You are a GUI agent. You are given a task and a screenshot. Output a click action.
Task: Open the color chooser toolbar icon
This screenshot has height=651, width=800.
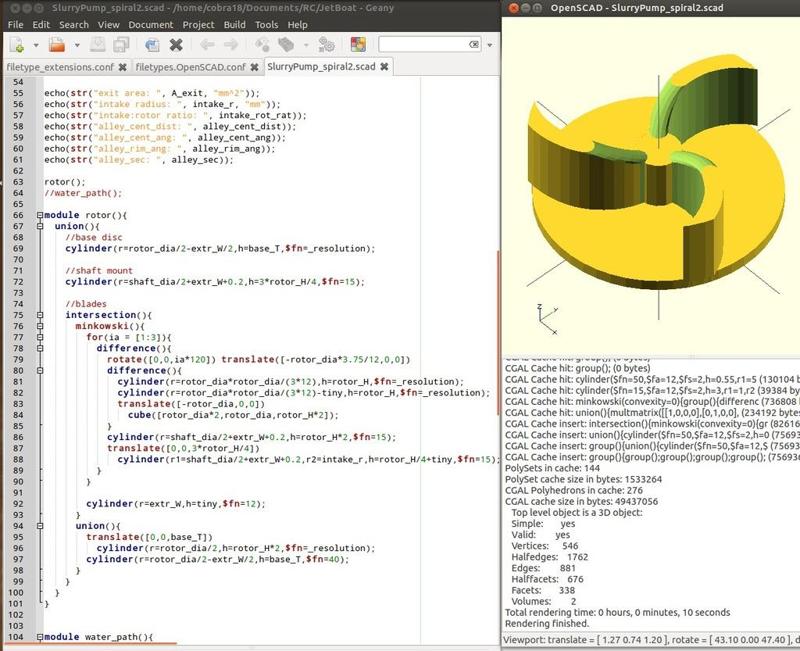(x=358, y=45)
